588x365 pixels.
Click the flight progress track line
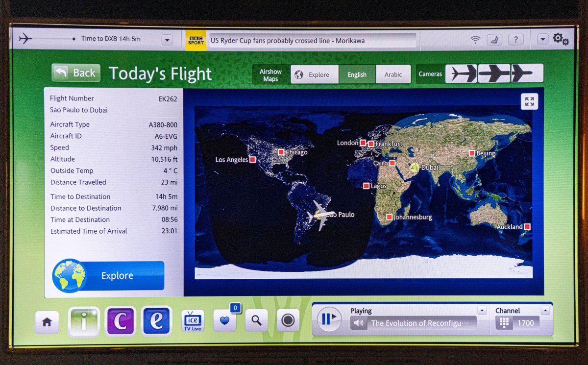(x=53, y=38)
